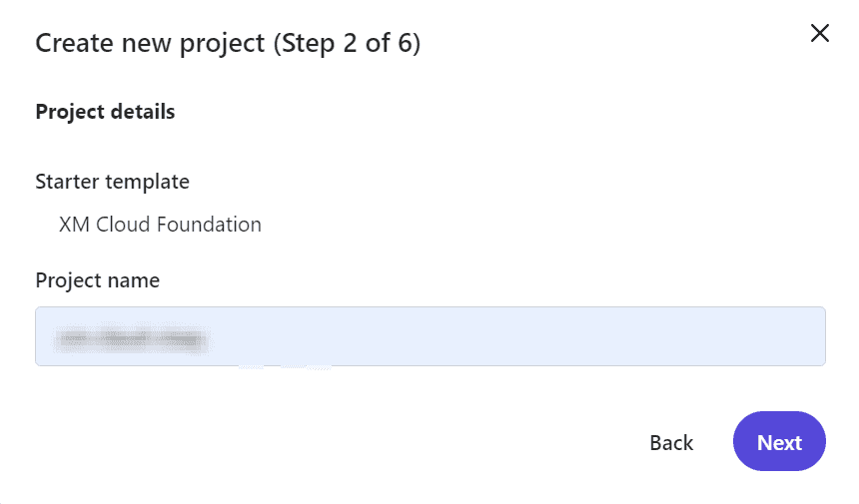The image size is (859, 504).
Task: Return to step 1 via Back
Action: click(671, 443)
